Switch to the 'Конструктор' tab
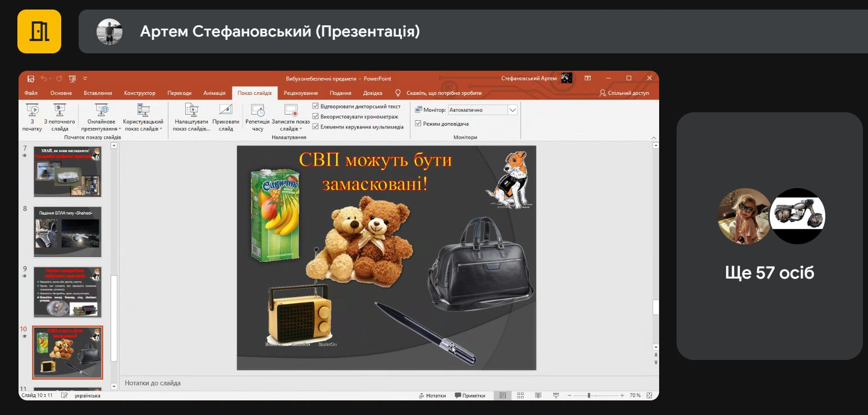This screenshot has height=415, width=868. coord(140,93)
